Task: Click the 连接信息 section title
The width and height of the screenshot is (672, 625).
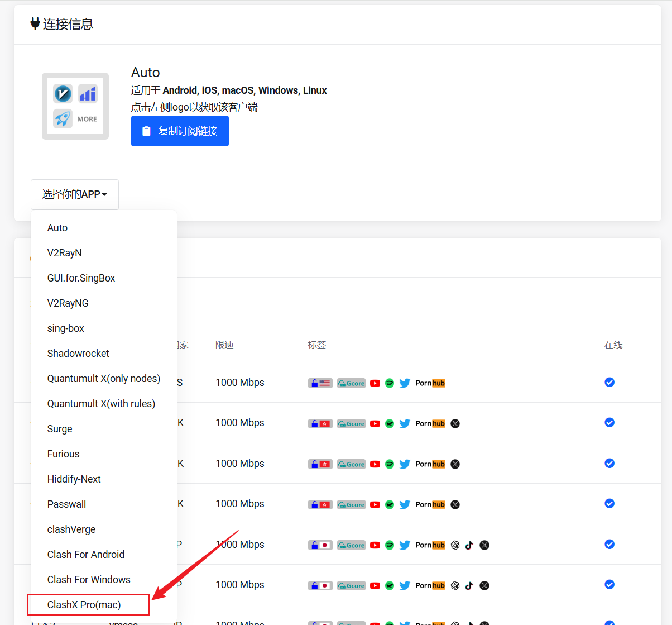Action: point(68,24)
